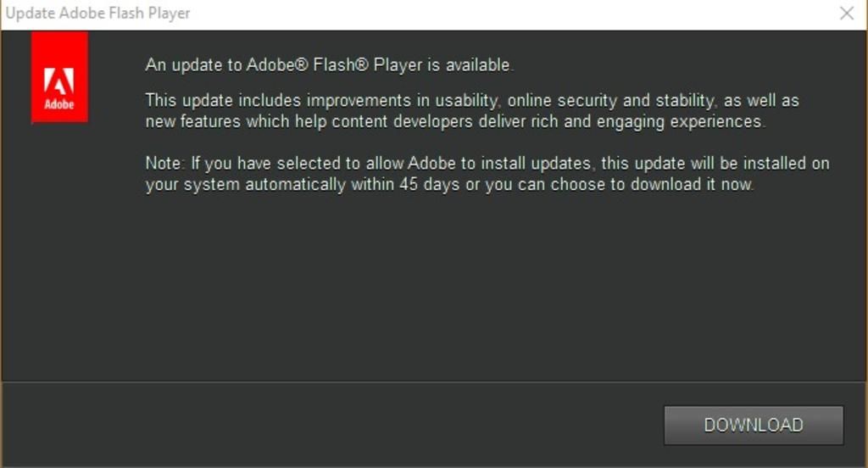868x468 pixels.
Task: Close the Update Adobe Flash Player dialog
Action: (847, 14)
